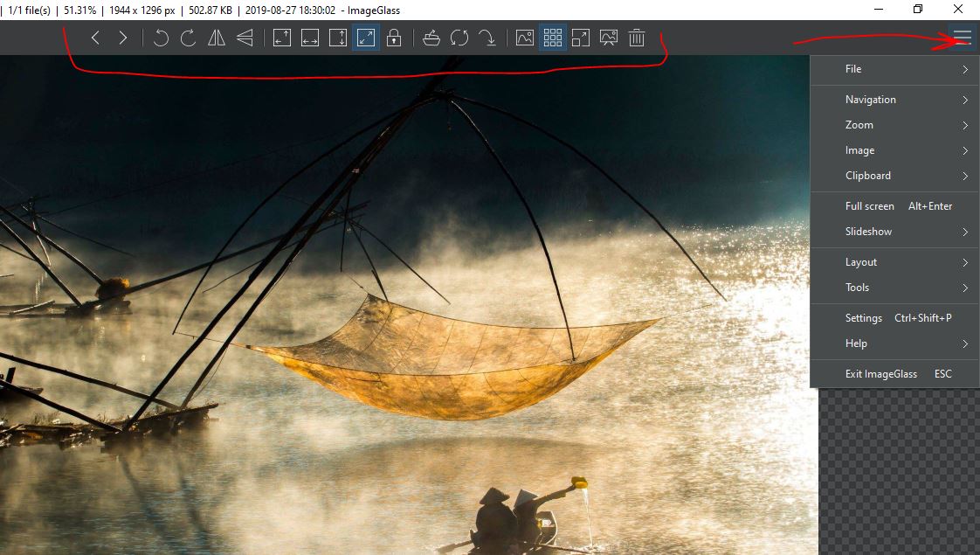Viewport: 980px width, 555px height.
Task: Flip the image vertically
Action: [x=244, y=37]
